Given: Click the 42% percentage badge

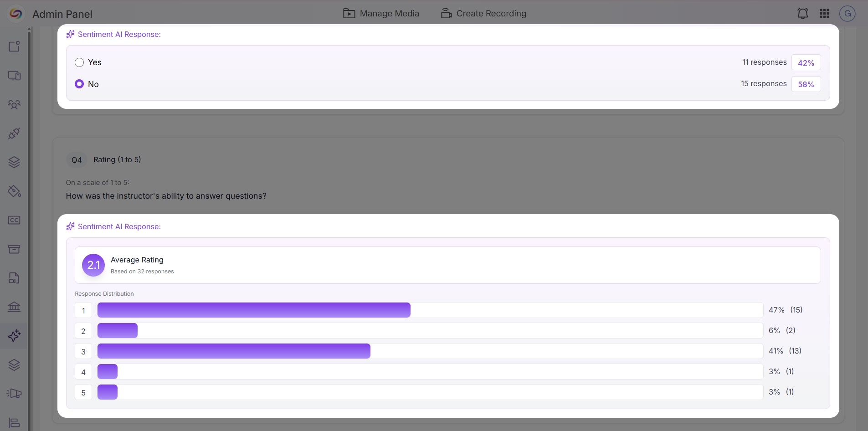Looking at the screenshot, I should point(806,62).
